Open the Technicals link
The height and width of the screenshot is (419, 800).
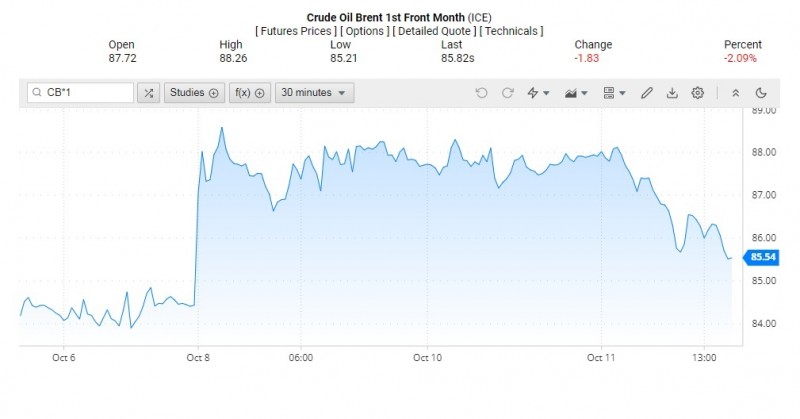(x=511, y=31)
